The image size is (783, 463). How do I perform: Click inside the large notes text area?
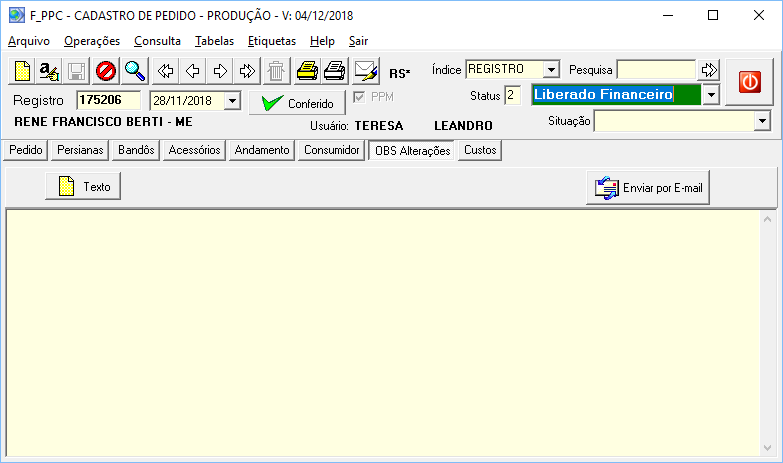click(x=383, y=333)
